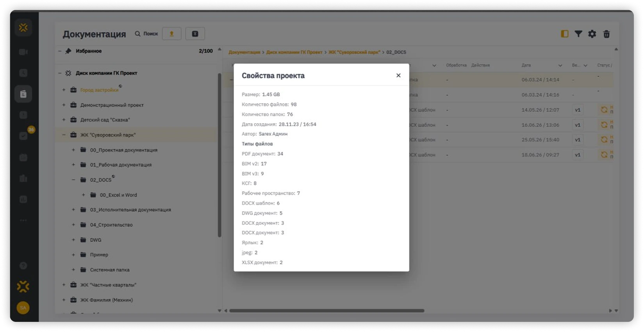Viewport: 644px width, 332px height.
Task: Collapse the ЖК "Суворовский парк" project node
Action: point(64,135)
